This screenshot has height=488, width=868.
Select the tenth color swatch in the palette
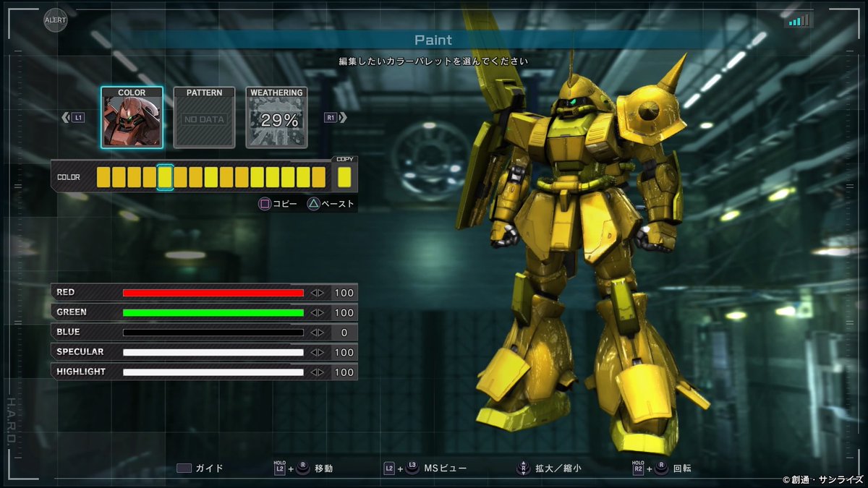pyautogui.click(x=242, y=177)
